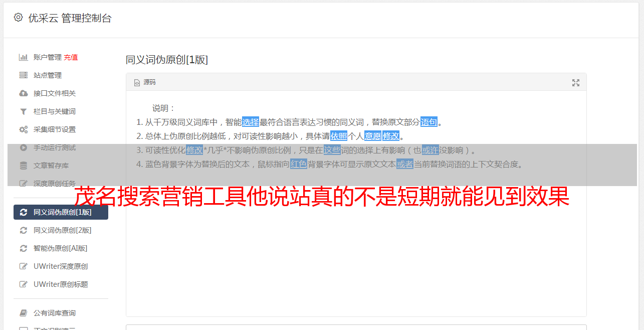The width and height of the screenshot is (644, 330).
Task: Click the gear icon beside 优采云 管理控制台
Action: (x=19, y=18)
